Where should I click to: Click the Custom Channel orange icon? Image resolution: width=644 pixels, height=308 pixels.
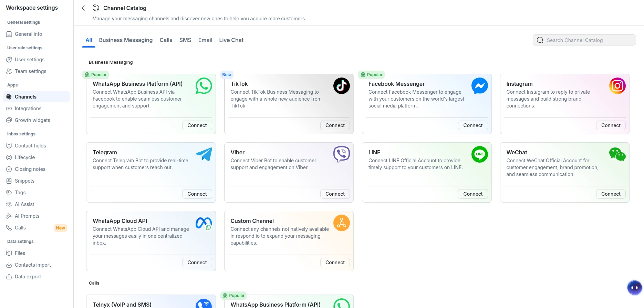tap(342, 223)
